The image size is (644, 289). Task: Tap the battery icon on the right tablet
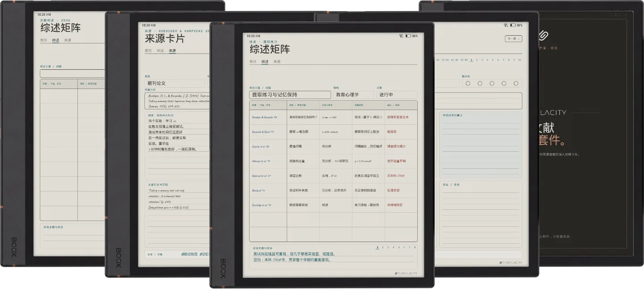(513, 25)
